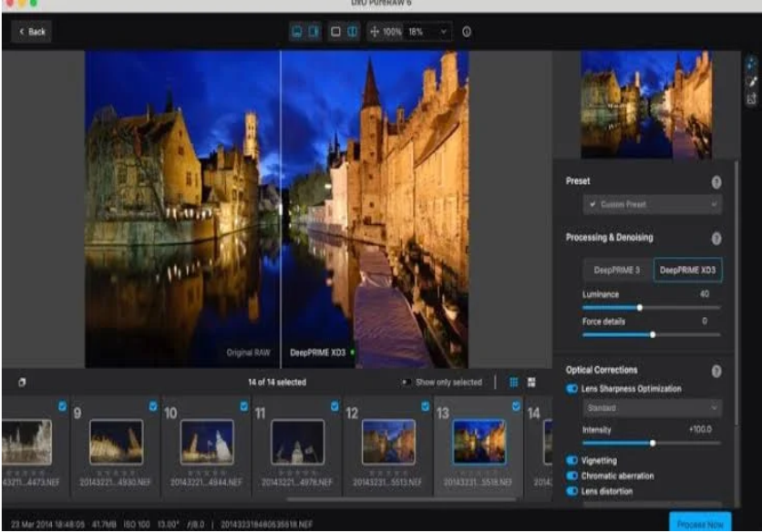Open the 18% zoom level dropdown
762x532 pixels.
[427, 32]
